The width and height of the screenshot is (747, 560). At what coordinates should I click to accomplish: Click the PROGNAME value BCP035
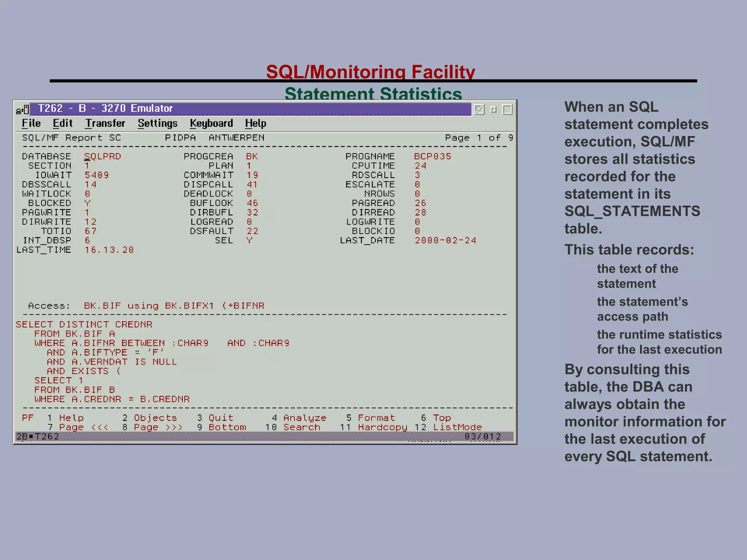coord(433,156)
